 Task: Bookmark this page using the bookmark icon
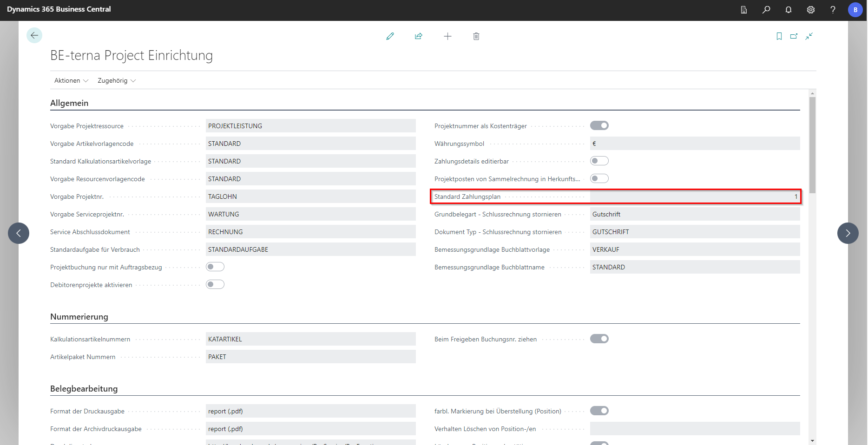[779, 36]
